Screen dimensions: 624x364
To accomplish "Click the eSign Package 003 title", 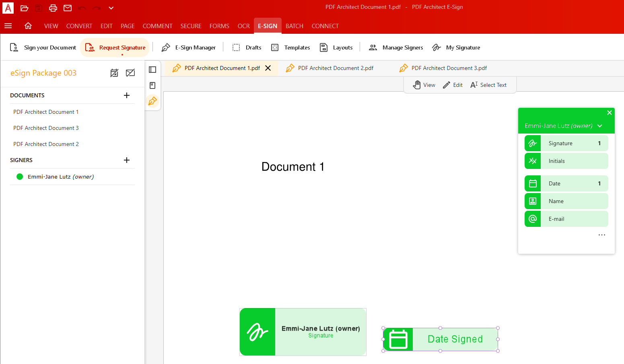I will tap(43, 73).
